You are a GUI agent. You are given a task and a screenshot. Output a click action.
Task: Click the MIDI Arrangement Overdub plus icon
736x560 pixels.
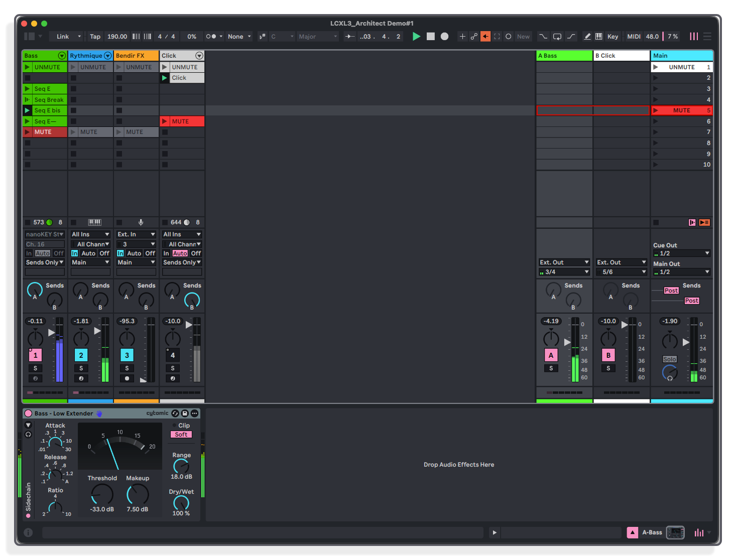[462, 36]
